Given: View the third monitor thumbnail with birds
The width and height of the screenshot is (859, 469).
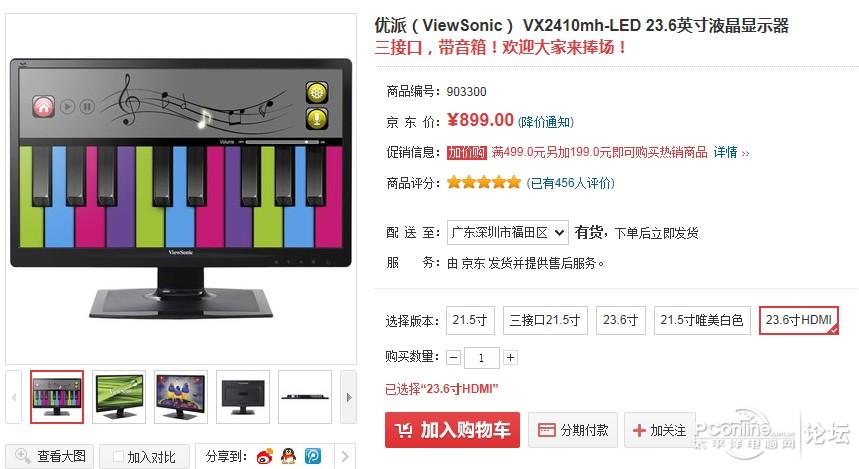Looking at the screenshot, I should pyautogui.click(x=181, y=397).
